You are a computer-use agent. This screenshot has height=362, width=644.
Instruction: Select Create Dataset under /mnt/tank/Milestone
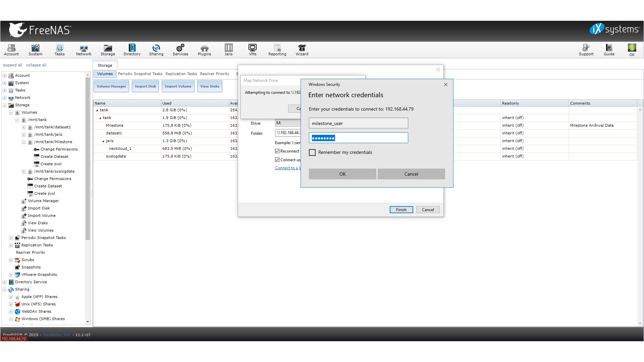pyautogui.click(x=54, y=157)
